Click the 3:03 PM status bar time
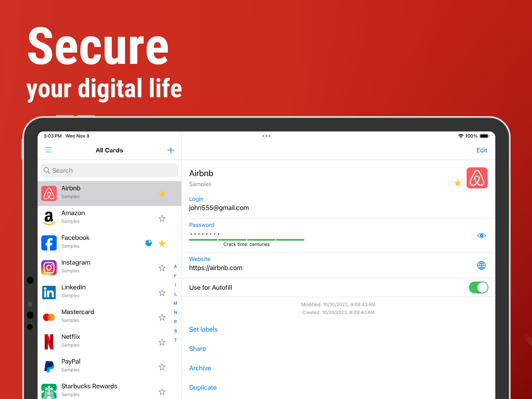Screen dimensions: 532x399 pyautogui.click(x=52, y=136)
